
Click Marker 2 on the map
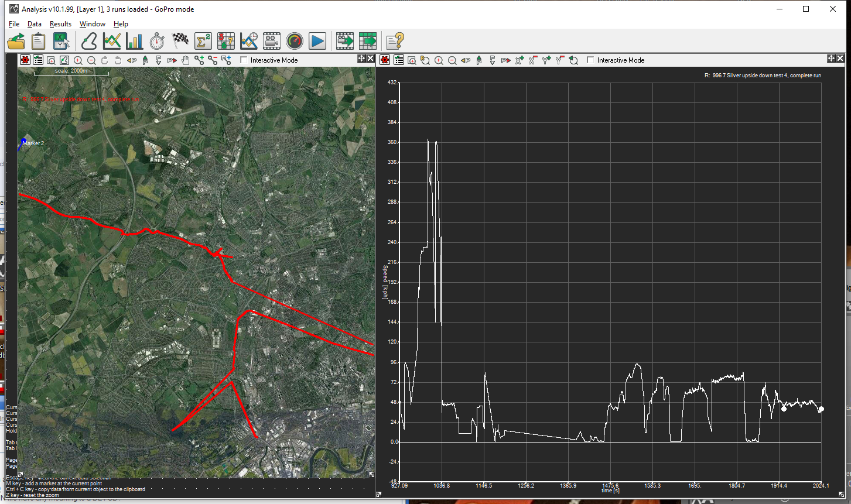[x=33, y=143]
